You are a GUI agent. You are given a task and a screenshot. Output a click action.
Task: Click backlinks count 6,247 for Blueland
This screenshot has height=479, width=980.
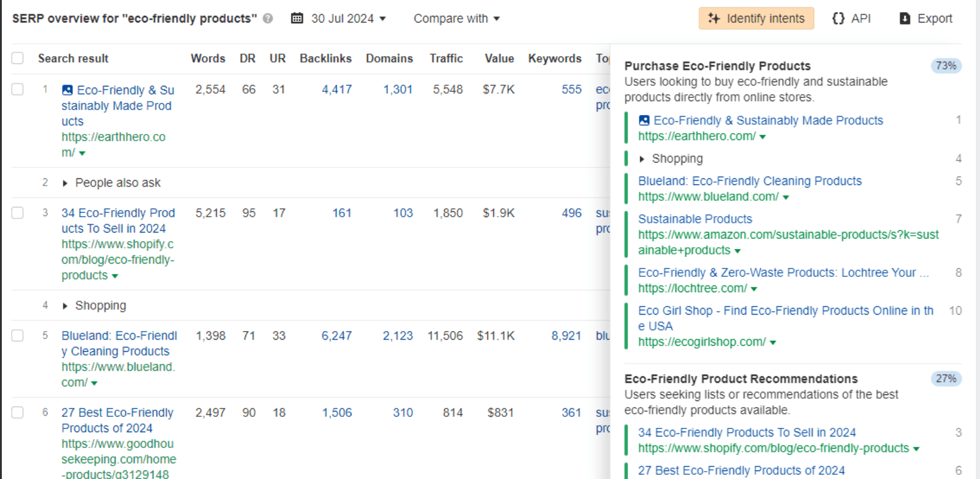337,335
